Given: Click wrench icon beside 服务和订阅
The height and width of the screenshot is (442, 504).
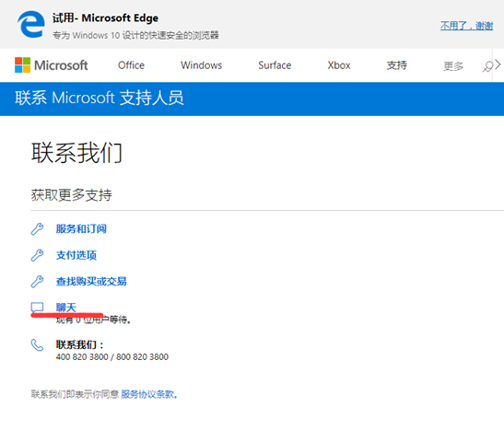Looking at the screenshot, I should (37, 229).
